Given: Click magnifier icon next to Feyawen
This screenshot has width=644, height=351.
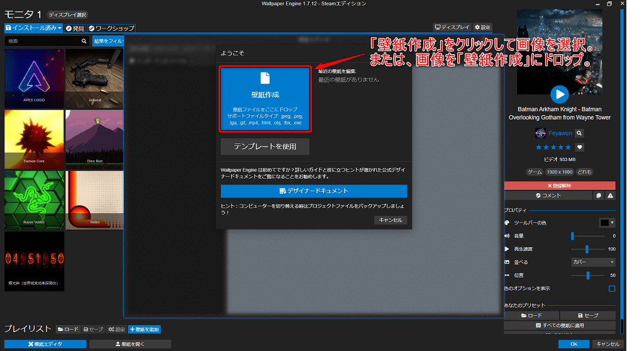Looking at the screenshot, I should [x=579, y=133].
